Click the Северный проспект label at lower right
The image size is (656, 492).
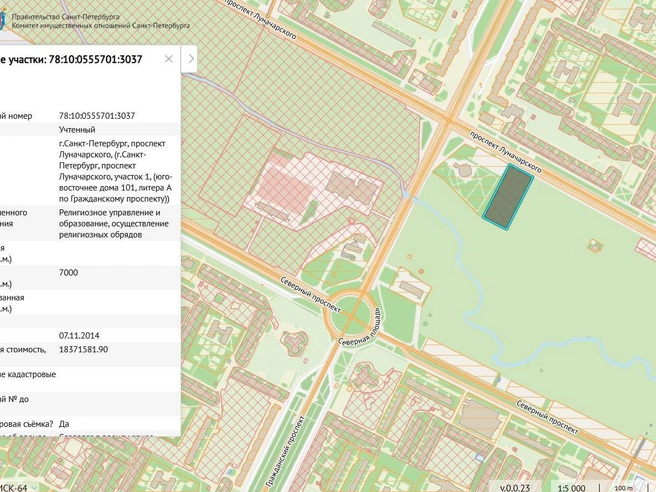point(547,417)
